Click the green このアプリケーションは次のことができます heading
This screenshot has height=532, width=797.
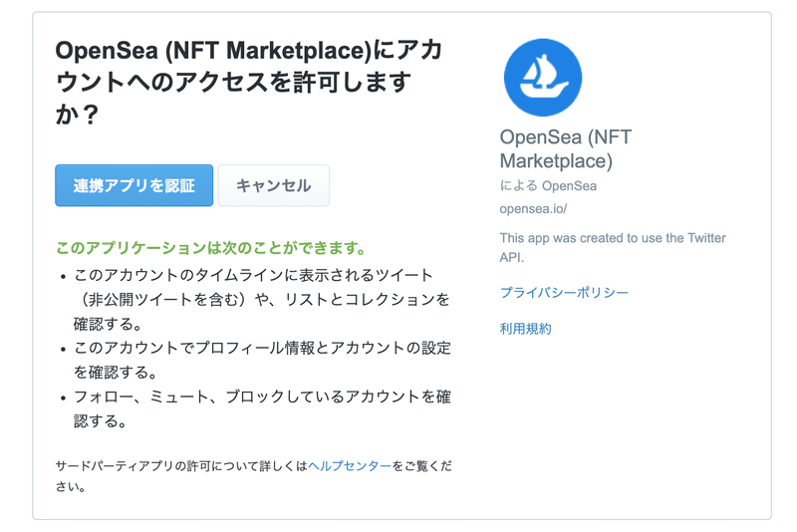[x=211, y=248]
